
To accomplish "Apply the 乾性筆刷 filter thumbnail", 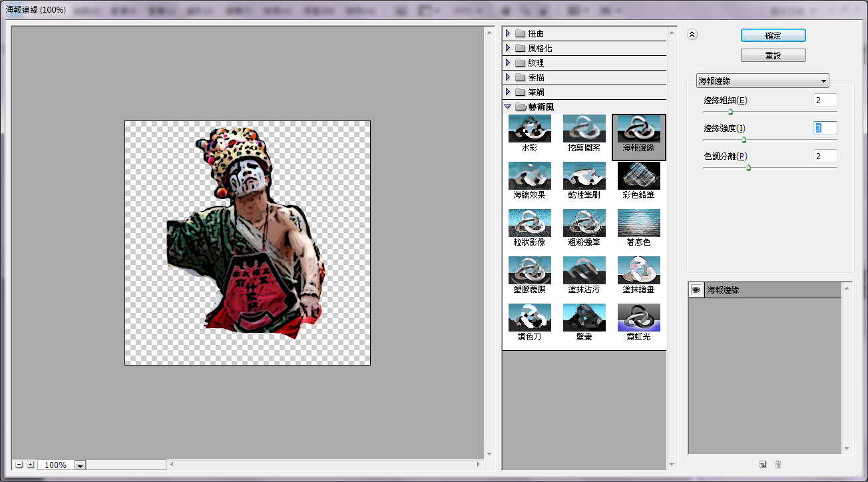I will 584,176.
